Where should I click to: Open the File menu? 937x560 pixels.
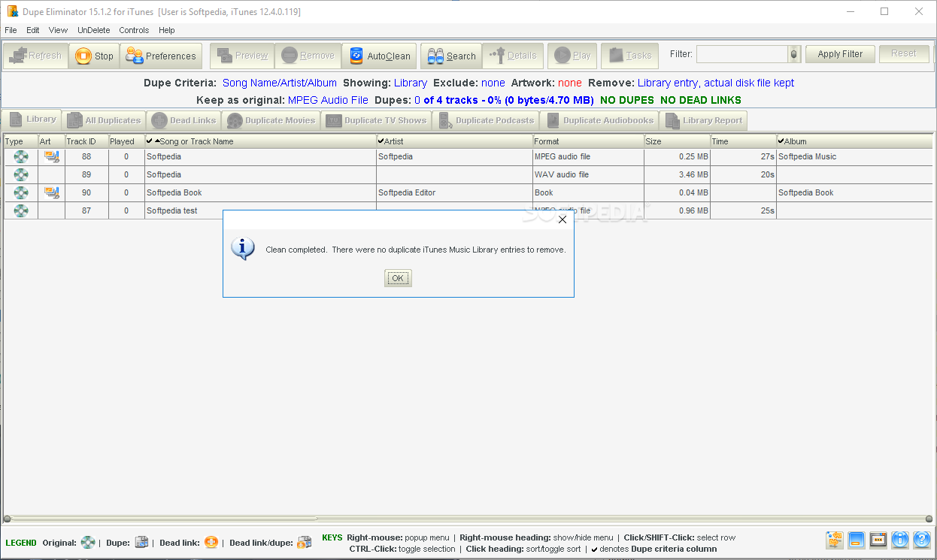tap(11, 30)
